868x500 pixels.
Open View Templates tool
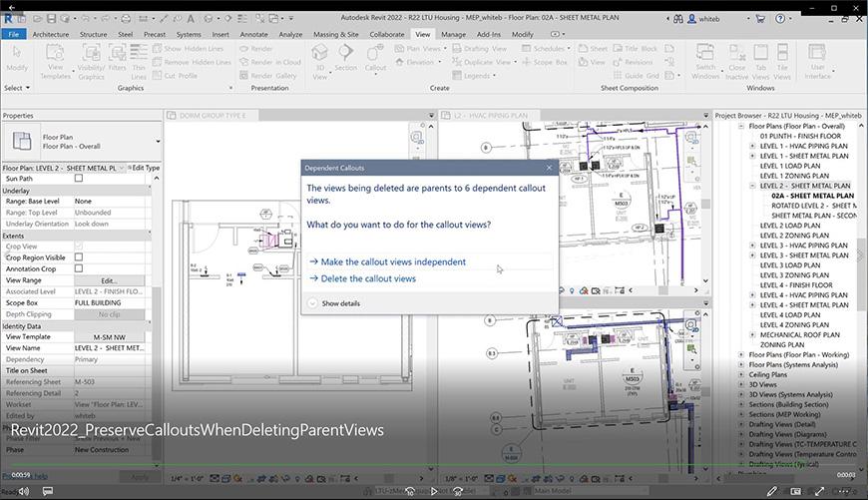tap(55, 61)
